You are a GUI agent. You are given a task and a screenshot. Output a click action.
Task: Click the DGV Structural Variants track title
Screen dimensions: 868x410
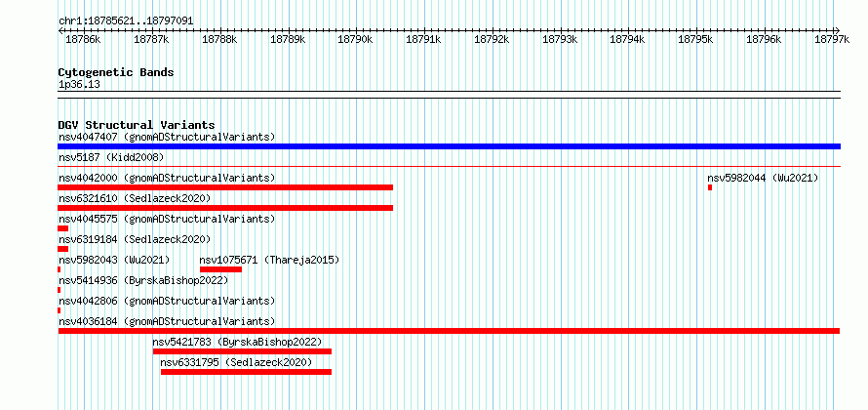tap(137, 125)
